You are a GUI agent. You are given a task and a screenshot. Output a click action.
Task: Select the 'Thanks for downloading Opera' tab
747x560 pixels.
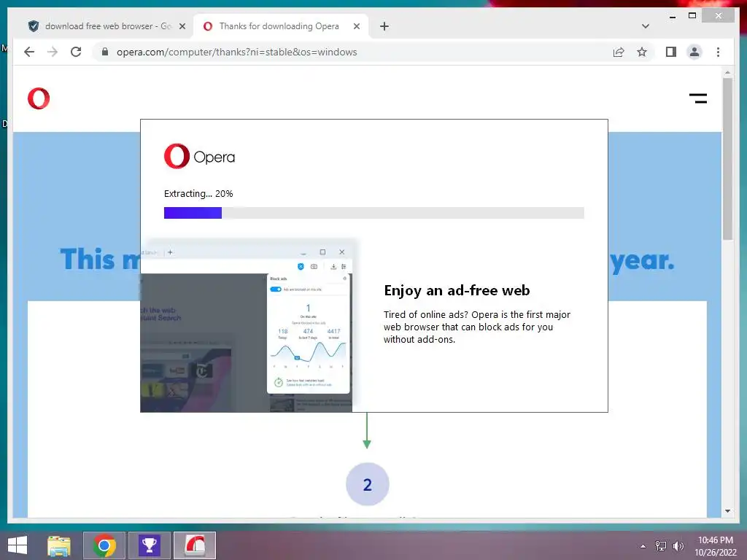point(281,26)
